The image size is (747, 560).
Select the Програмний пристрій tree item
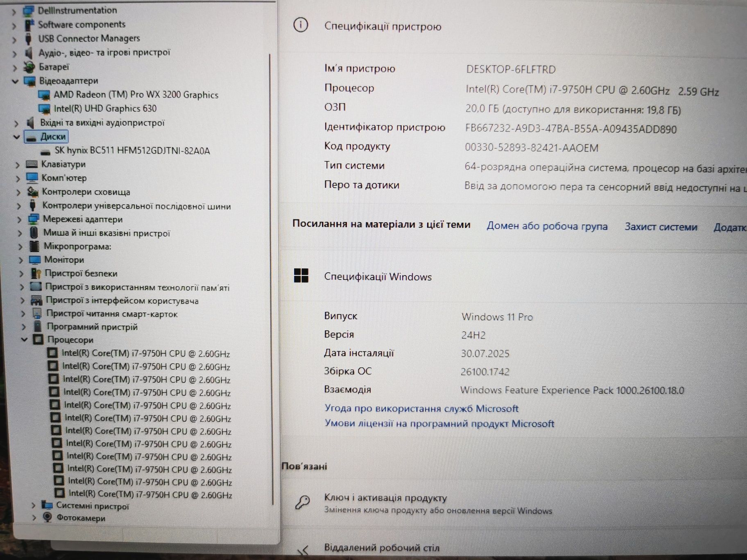click(92, 327)
